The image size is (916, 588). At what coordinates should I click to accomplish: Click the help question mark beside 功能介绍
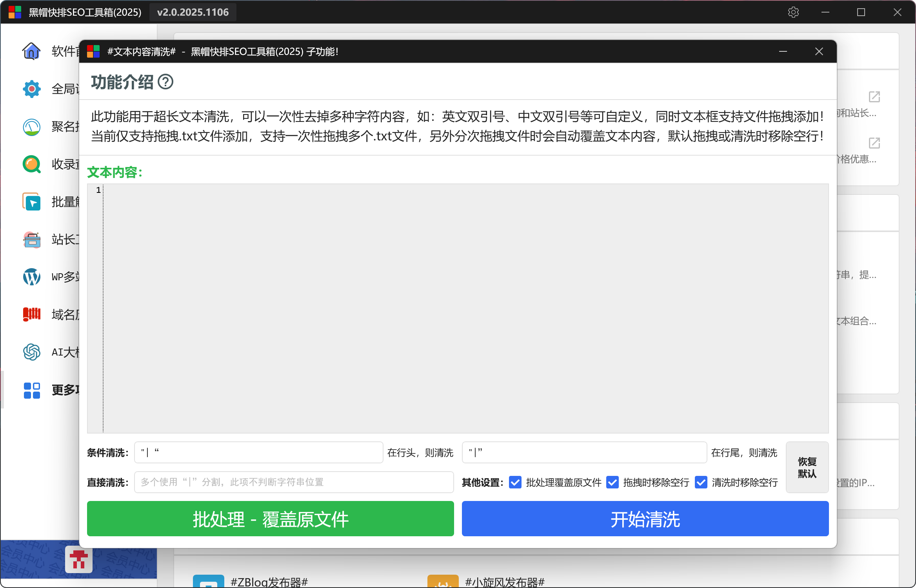pos(165,82)
